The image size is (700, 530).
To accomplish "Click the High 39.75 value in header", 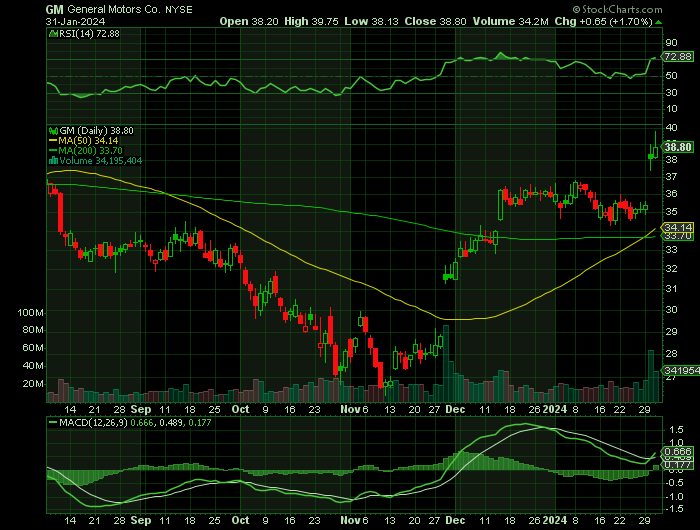I will (311, 21).
